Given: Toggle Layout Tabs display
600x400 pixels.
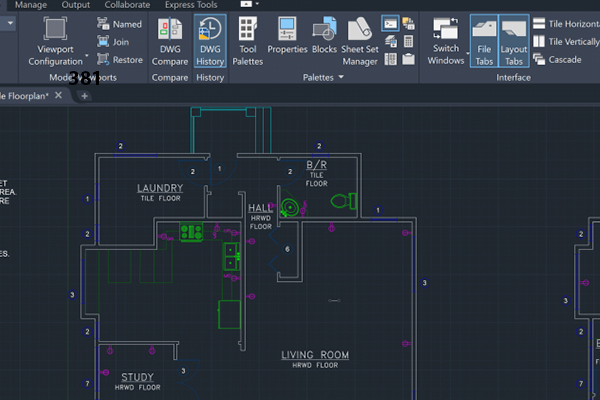Looking at the screenshot, I should (x=514, y=41).
